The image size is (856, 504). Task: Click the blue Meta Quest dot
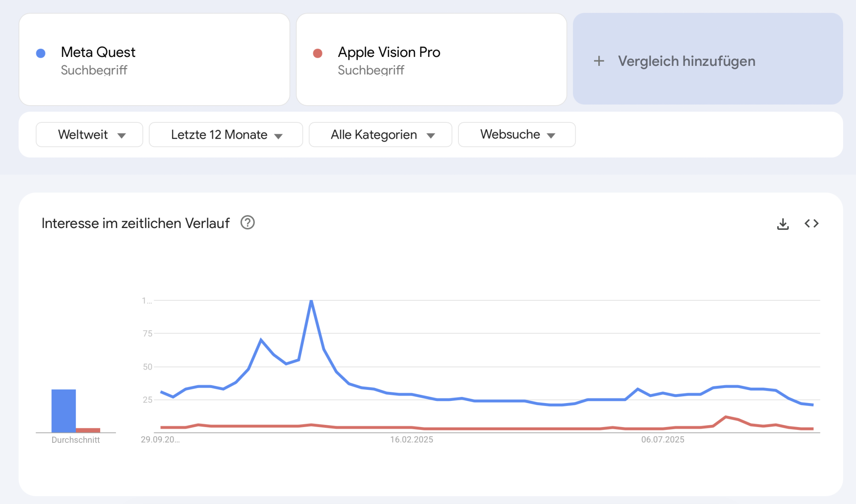(41, 53)
